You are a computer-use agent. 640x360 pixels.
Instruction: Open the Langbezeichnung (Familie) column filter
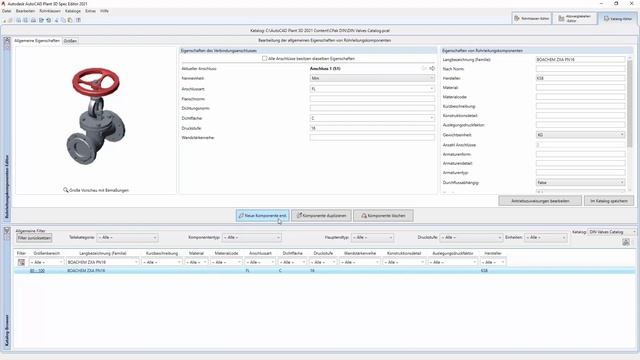(103, 262)
